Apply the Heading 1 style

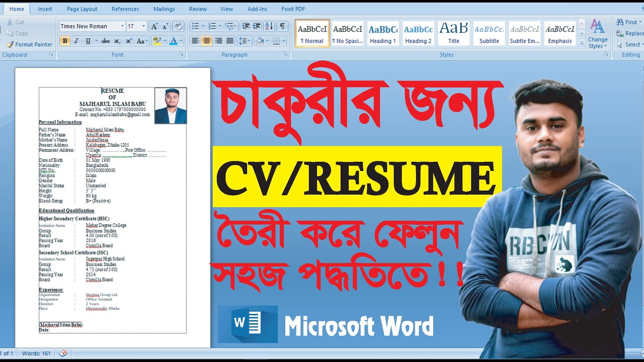tap(383, 34)
